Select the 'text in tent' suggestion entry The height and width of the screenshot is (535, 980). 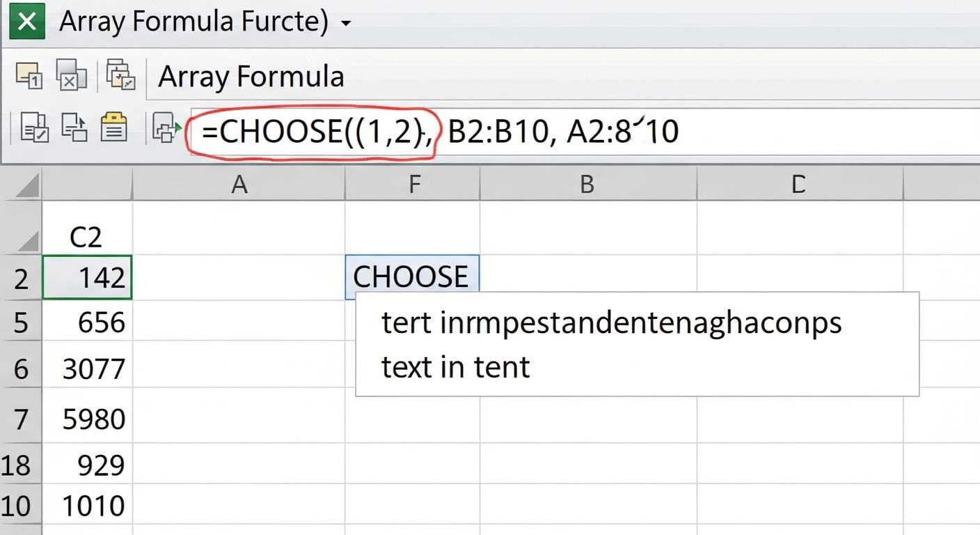[455, 367]
